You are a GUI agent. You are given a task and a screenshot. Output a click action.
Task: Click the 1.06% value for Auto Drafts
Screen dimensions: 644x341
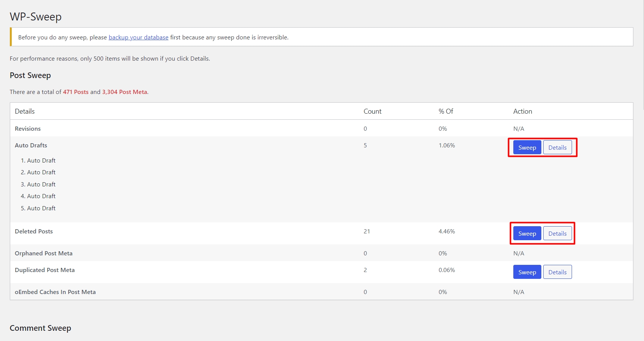[x=447, y=145]
